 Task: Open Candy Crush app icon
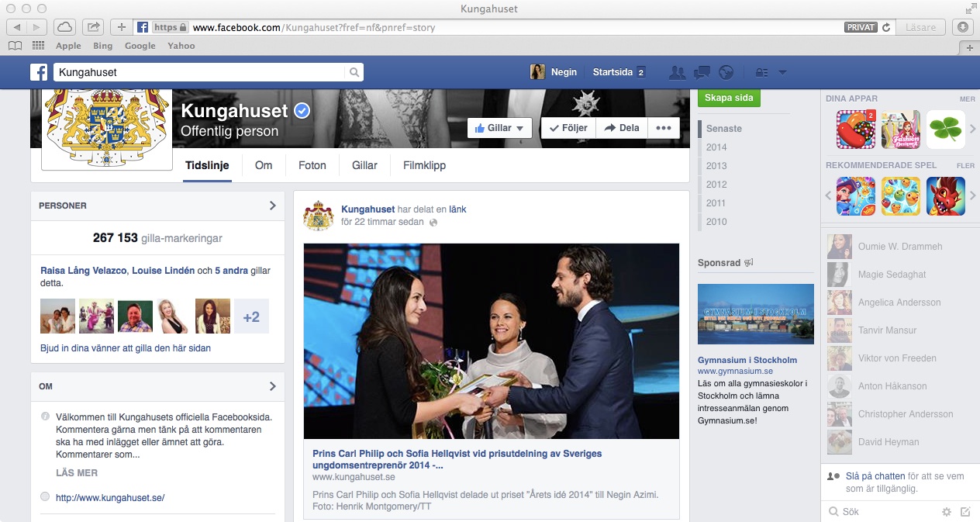point(855,130)
